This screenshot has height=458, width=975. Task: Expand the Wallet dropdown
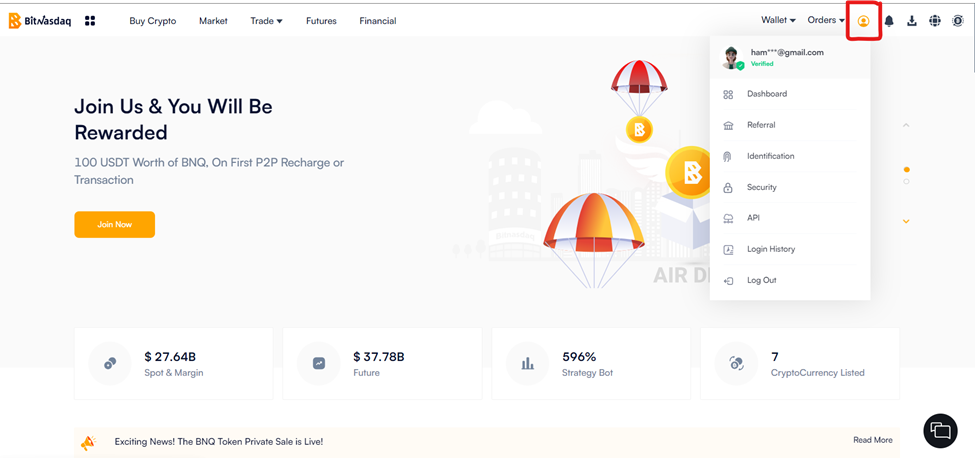[778, 20]
